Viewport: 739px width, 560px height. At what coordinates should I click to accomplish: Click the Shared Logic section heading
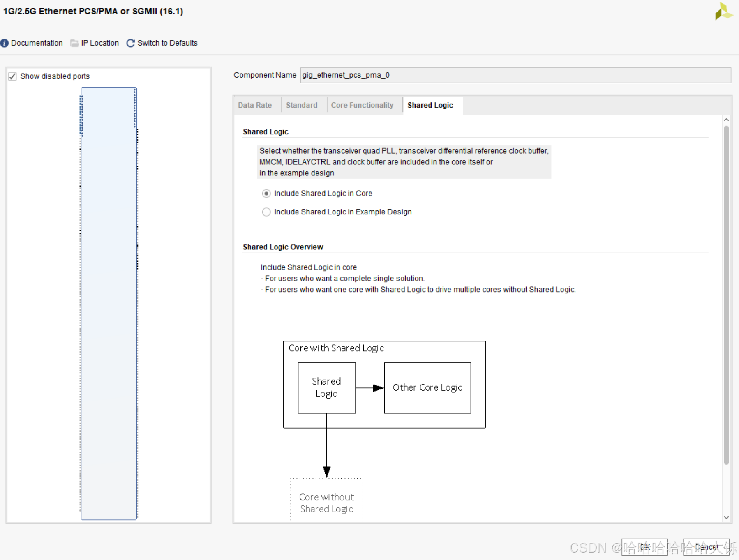click(x=266, y=132)
